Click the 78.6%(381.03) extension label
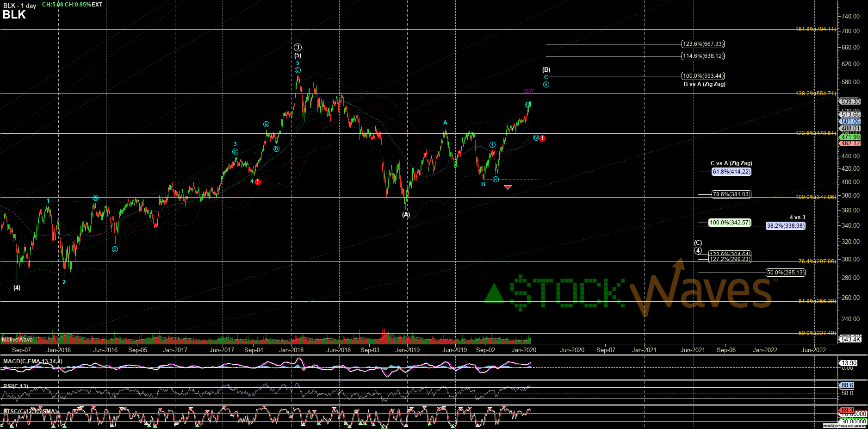Viewport: 868px width, 429px height. [x=732, y=194]
